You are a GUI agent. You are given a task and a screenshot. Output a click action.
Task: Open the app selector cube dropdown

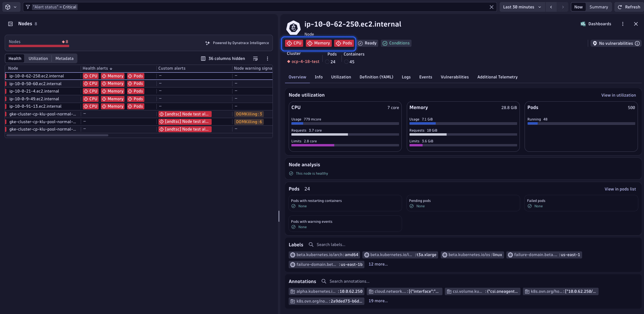coord(10,7)
